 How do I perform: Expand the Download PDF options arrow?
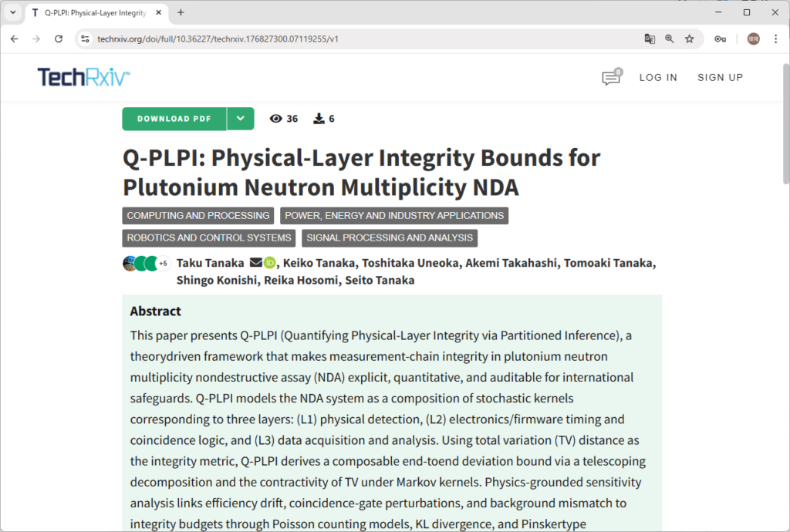click(x=241, y=119)
